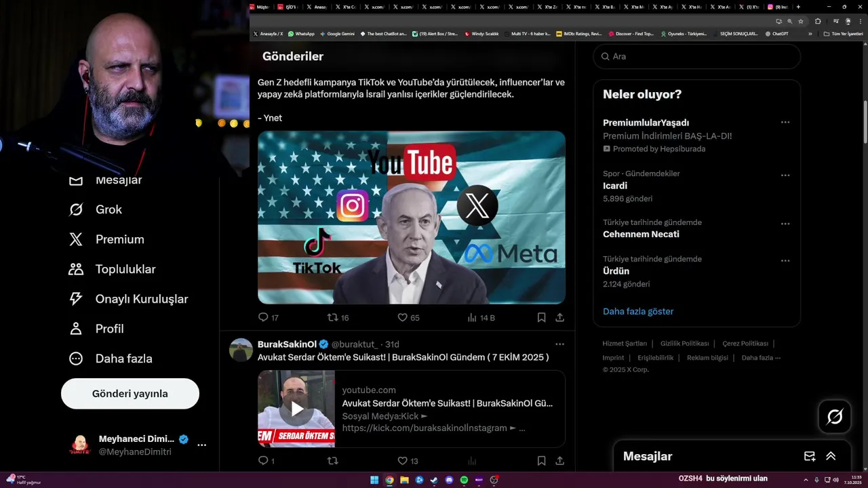Share the Gen Z campaign post
The image size is (868, 488).
point(559,317)
